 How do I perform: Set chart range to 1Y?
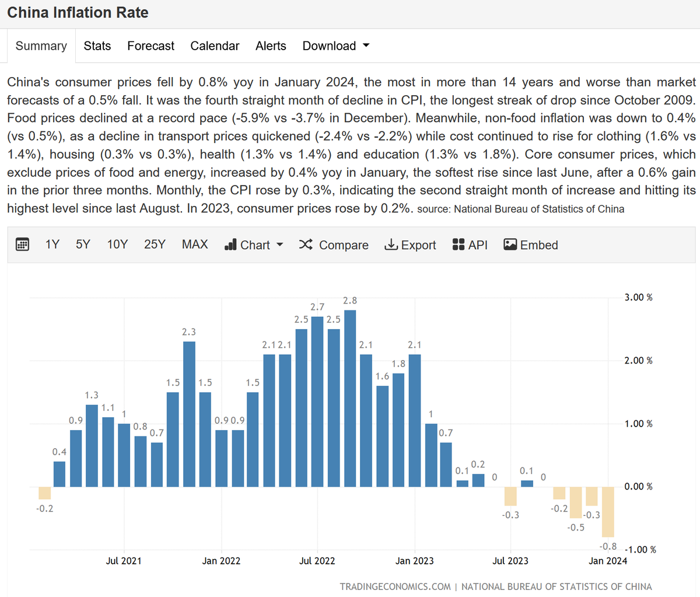coord(52,245)
